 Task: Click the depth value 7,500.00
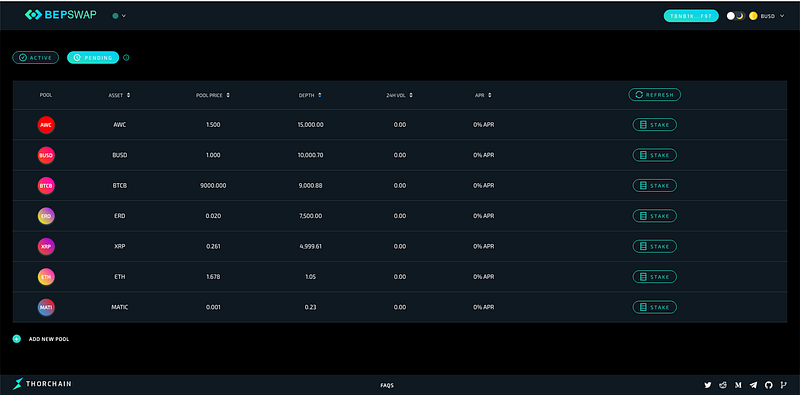tap(311, 216)
